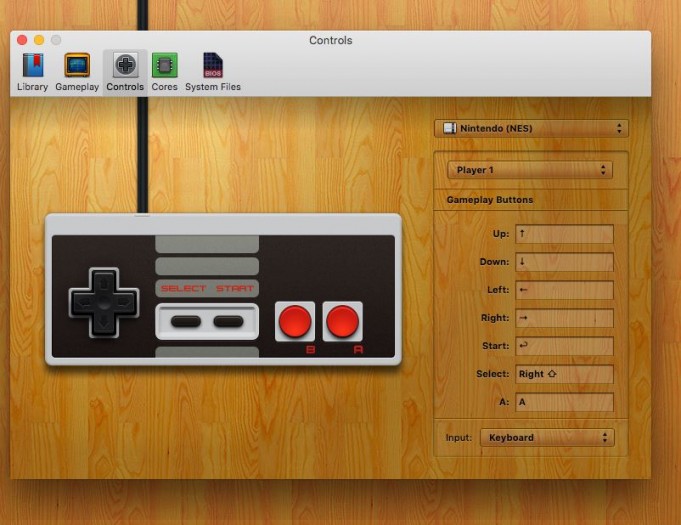
Task: Click the red A button on controller
Action: [x=342, y=321]
